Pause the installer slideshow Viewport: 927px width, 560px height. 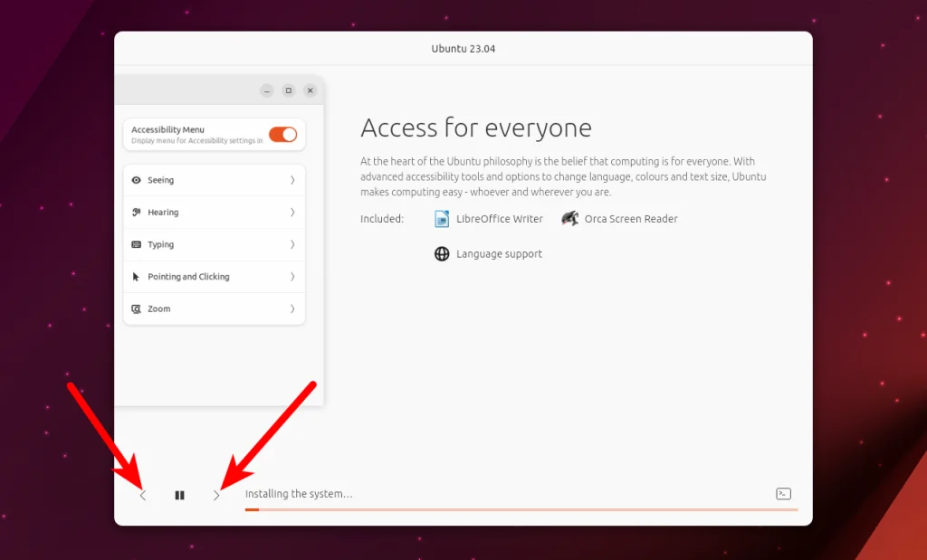coord(179,494)
